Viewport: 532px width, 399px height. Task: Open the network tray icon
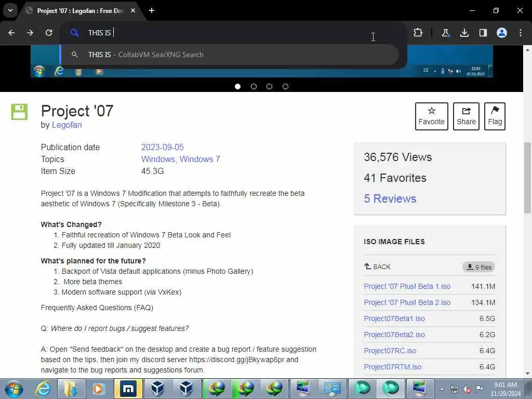(x=454, y=389)
